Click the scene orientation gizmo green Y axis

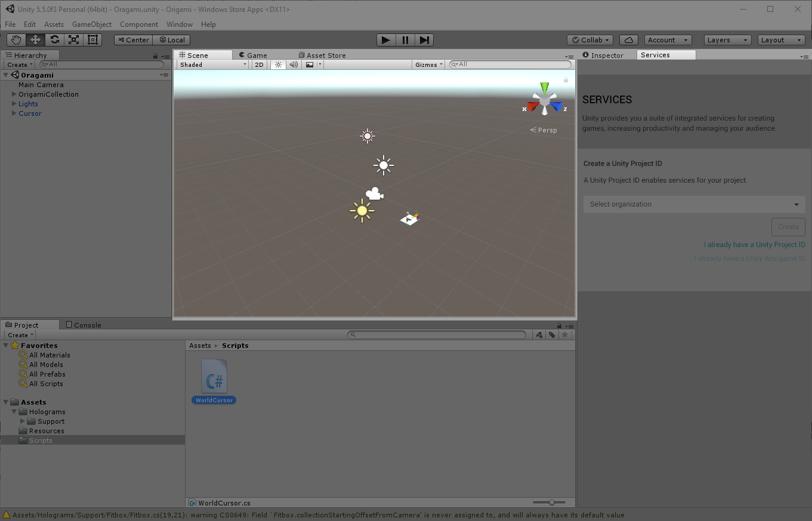(544, 88)
